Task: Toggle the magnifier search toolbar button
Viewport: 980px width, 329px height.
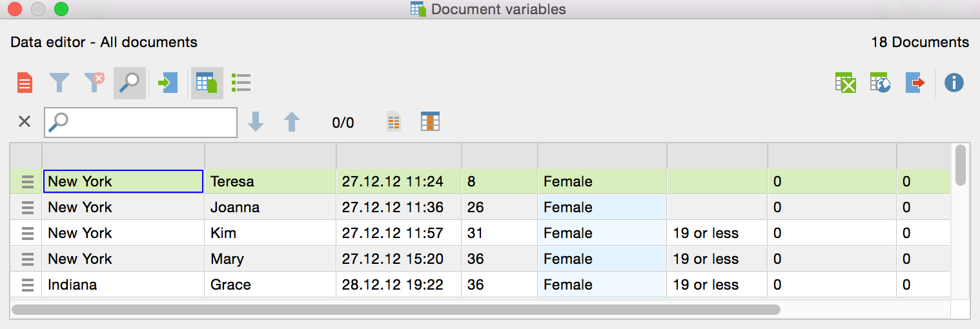Action: [x=130, y=83]
